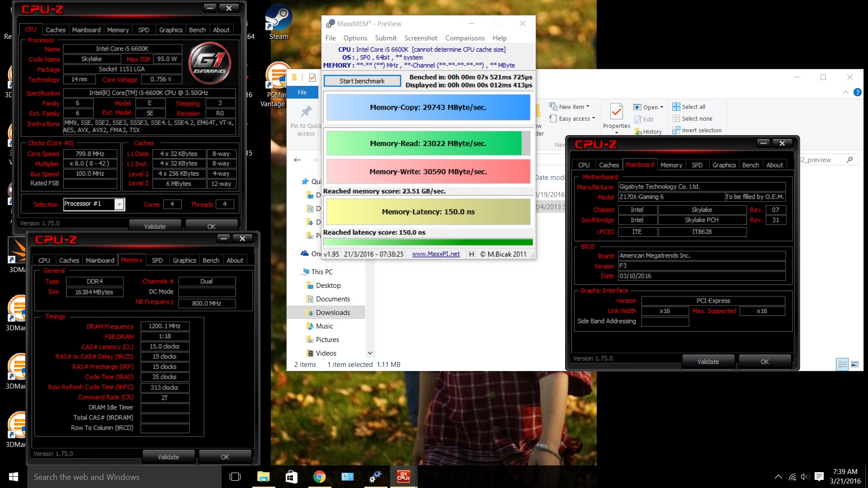Viewport: 868px width, 488px height.
Task: Click Memory-Latency result bar
Action: coord(428,211)
